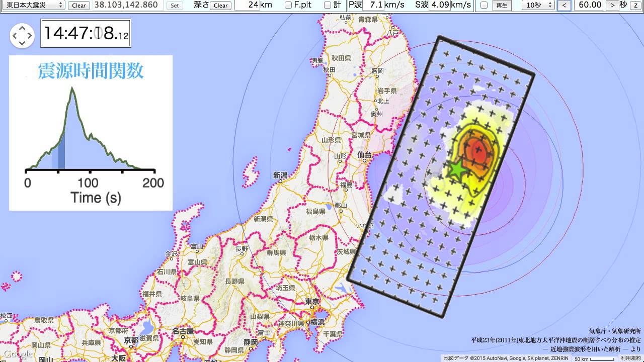The image size is (644, 362).
Task: Click the S波 velocity field 4.09
Action: point(440,5)
